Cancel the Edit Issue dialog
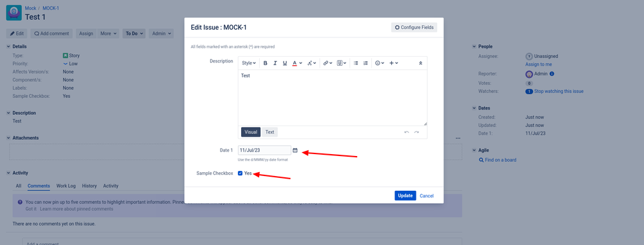 point(426,195)
